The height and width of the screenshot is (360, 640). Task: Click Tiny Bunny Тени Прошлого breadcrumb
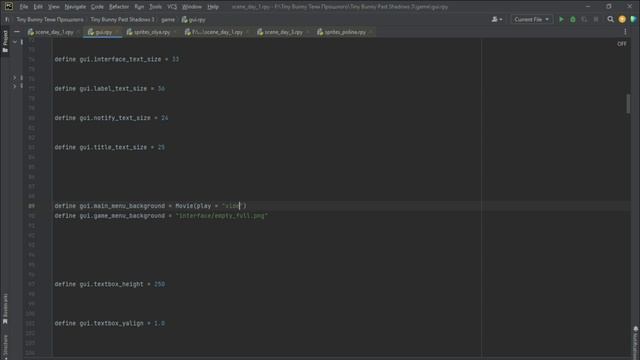click(50, 20)
